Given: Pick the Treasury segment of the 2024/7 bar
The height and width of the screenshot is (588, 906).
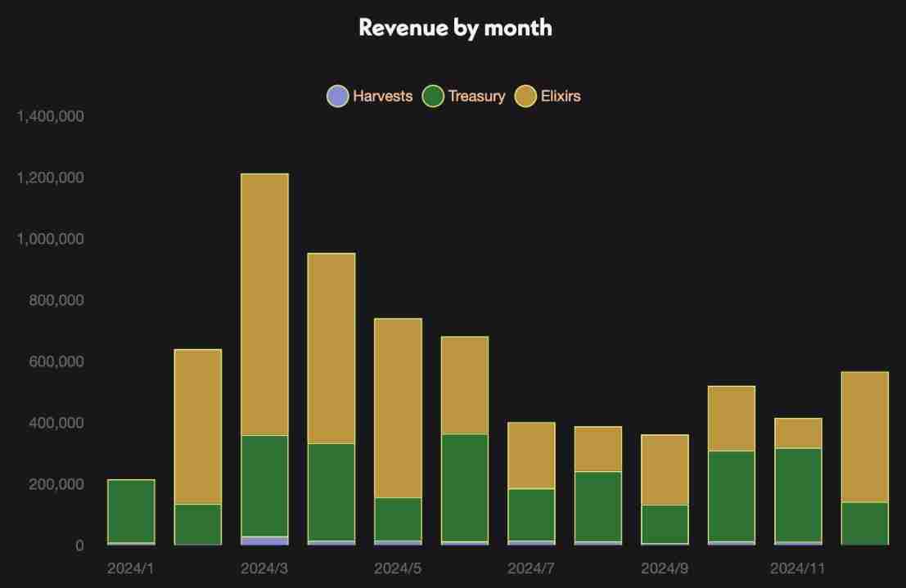Looking at the screenshot, I should (531, 514).
